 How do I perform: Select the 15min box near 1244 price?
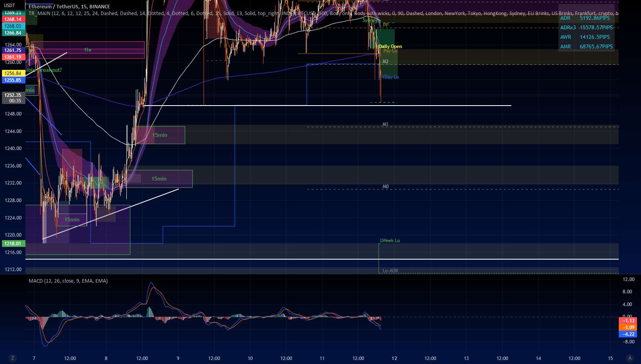pyautogui.click(x=160, y=135)
